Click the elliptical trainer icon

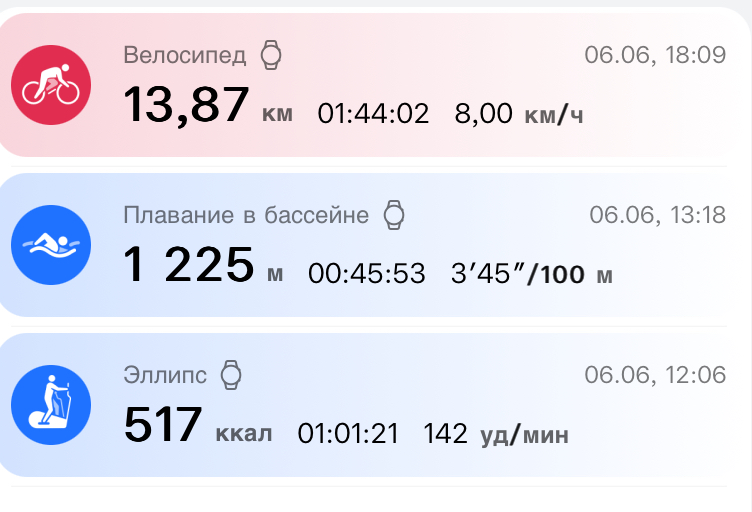(50, 405)
